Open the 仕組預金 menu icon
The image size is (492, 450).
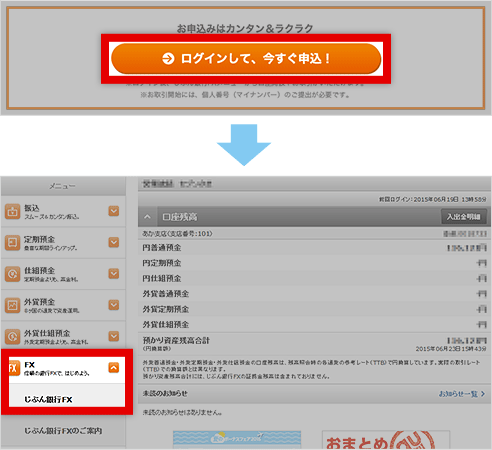click(12, 274)
